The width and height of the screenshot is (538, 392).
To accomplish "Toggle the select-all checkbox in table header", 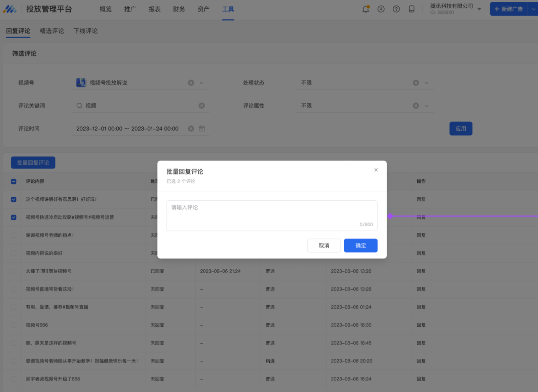I will click(13, 182).
